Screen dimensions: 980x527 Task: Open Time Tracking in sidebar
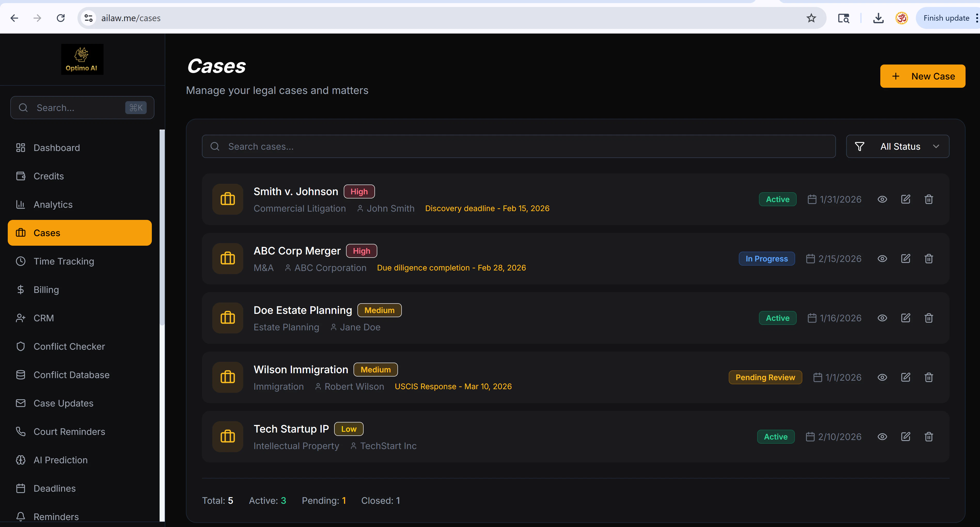[64, 261]
